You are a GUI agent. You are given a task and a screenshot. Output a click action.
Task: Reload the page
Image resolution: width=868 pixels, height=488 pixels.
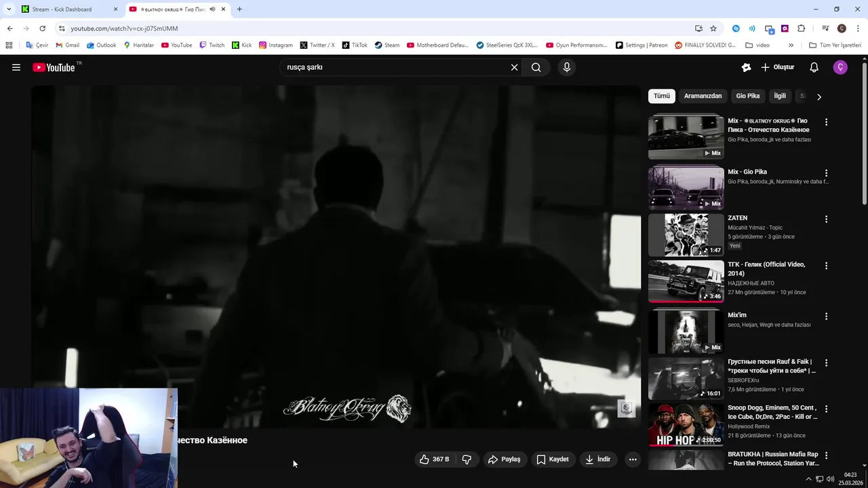point(42,28)
